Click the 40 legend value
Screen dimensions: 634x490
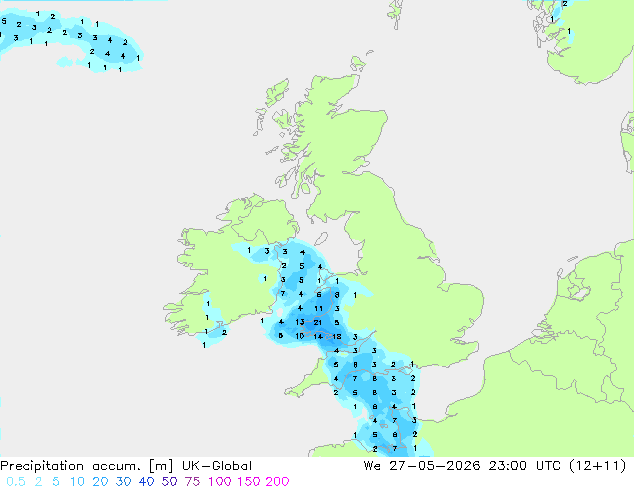pyautogui.click(x=146, y=482)
